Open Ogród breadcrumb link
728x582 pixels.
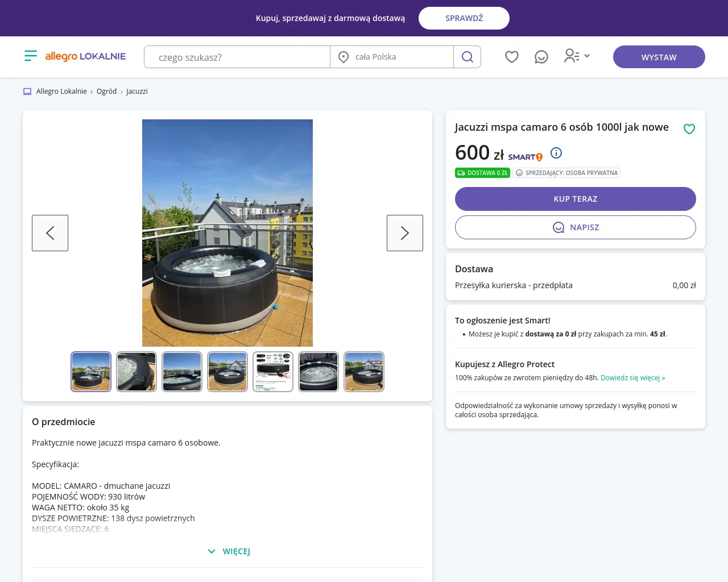106,92
